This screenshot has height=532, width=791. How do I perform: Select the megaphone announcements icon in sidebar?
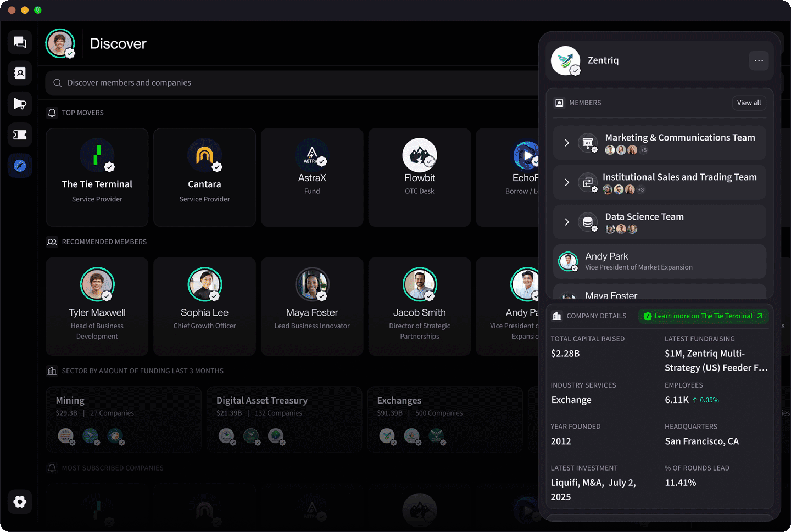point(19,104)
